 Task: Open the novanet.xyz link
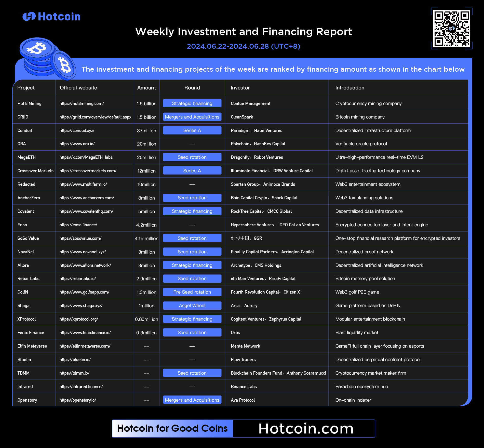(x=83, y=252)
